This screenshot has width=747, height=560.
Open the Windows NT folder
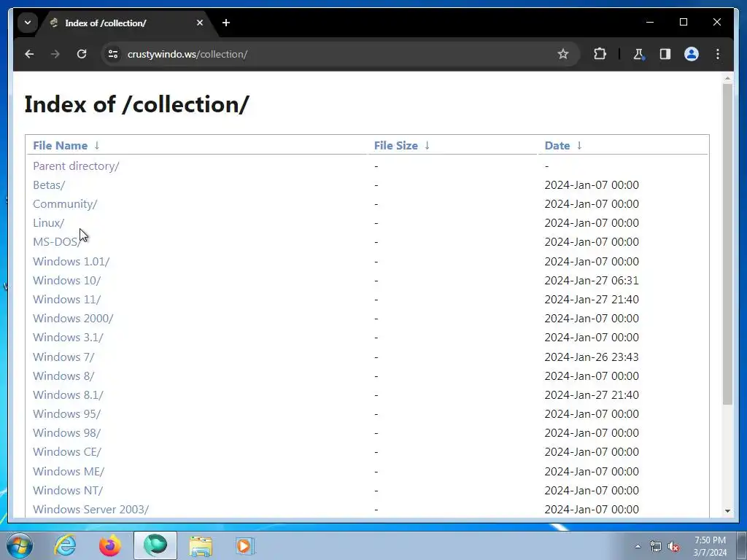tap(68, 491)
